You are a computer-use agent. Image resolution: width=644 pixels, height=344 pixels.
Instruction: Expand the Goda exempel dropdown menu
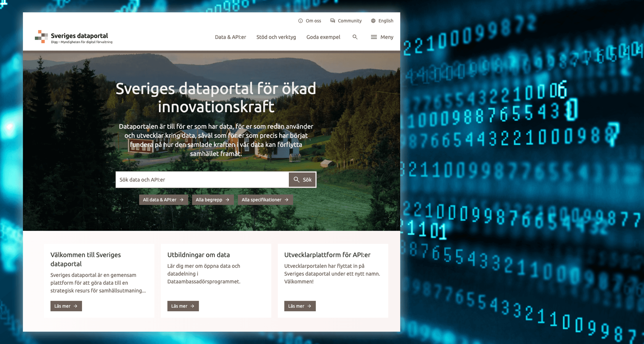click(x=323, y=37)
